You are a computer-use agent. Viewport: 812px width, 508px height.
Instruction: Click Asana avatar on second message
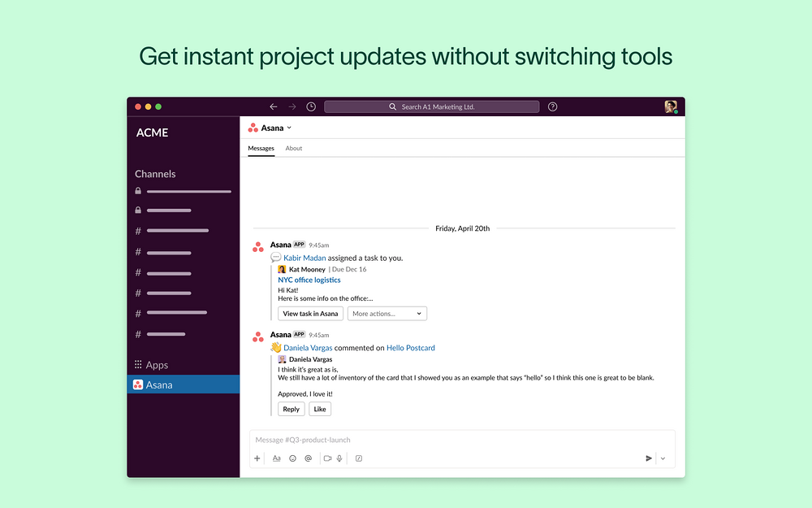click(x=258, y=336)
